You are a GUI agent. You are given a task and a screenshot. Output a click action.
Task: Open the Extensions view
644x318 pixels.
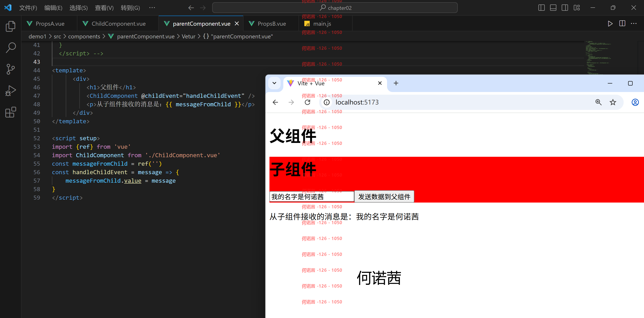point(11,112)
